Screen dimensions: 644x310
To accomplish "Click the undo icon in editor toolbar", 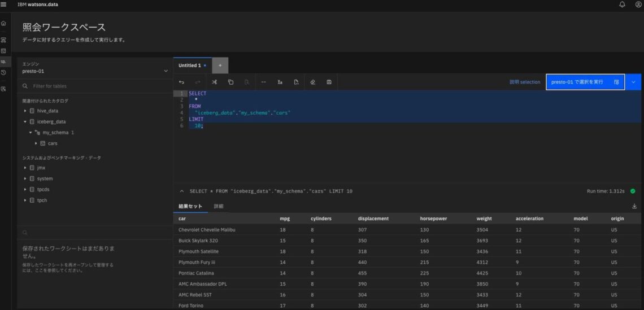I will point(181,82).
